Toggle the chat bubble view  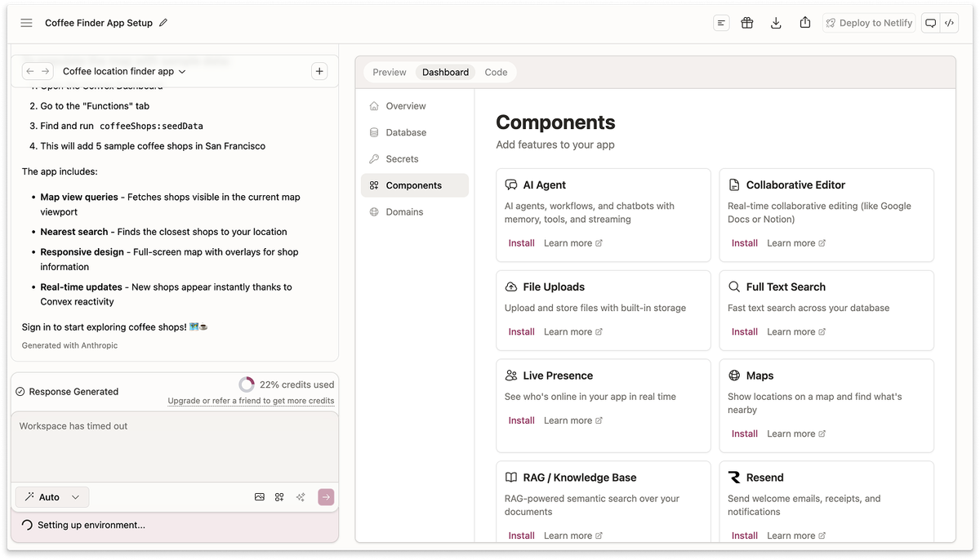pos(930,22)
